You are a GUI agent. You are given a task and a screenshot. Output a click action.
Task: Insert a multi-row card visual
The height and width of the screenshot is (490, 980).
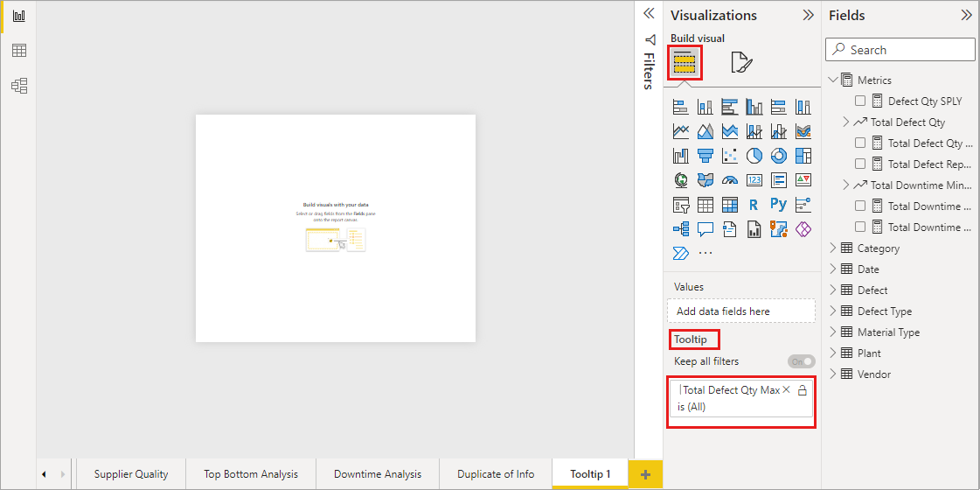(x=779, y=180)
